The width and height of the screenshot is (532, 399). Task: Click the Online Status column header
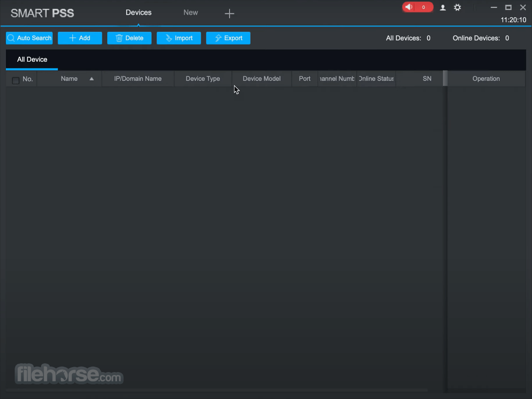point(376,79)
